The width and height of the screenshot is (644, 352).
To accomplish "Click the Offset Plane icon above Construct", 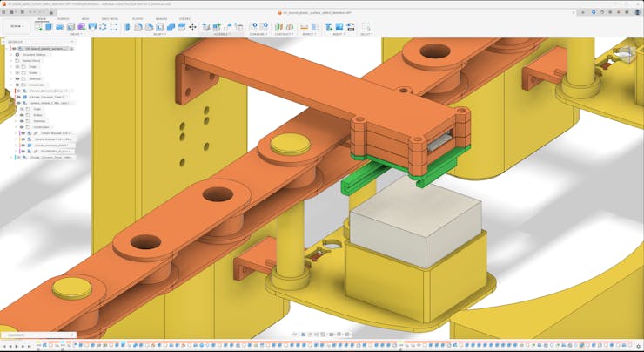I will 278,27.
